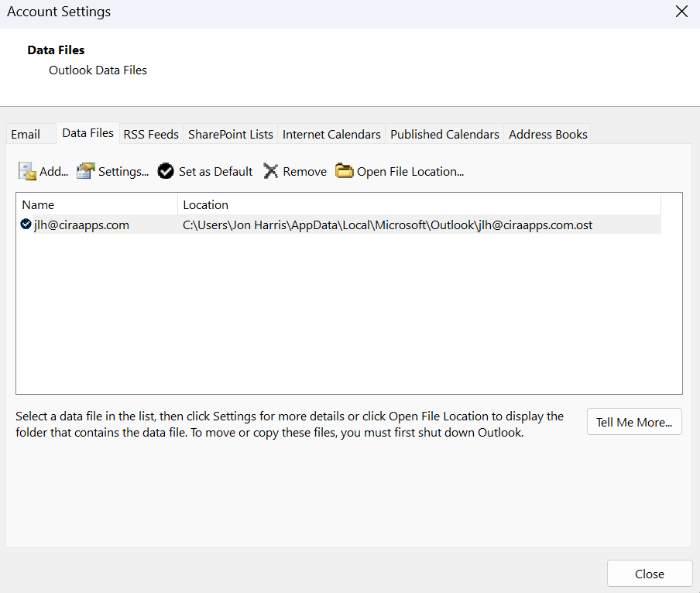Close the Account Settings window with the X

tap(681, 12)
